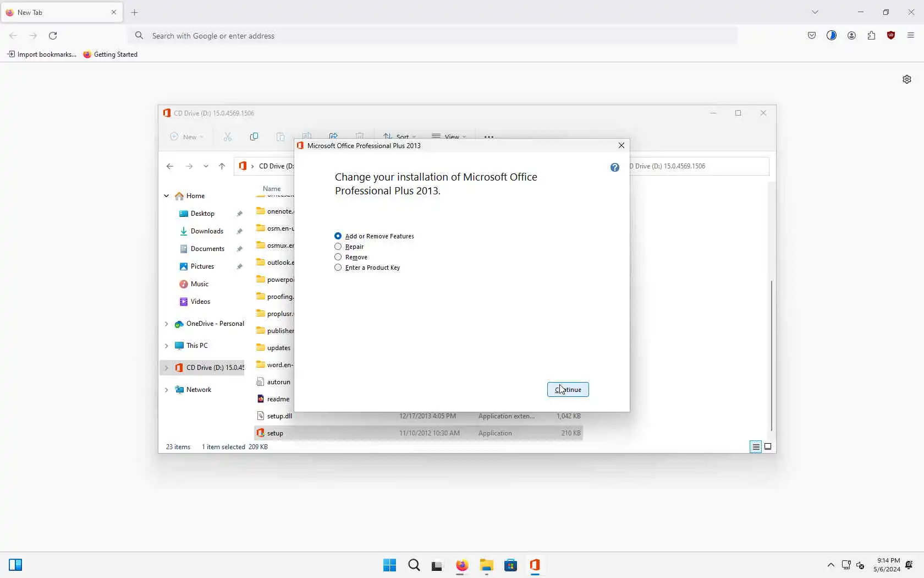Screen dimensions: 924x578
Task: Expand the Network tree node
Action: tap(166, 390)
